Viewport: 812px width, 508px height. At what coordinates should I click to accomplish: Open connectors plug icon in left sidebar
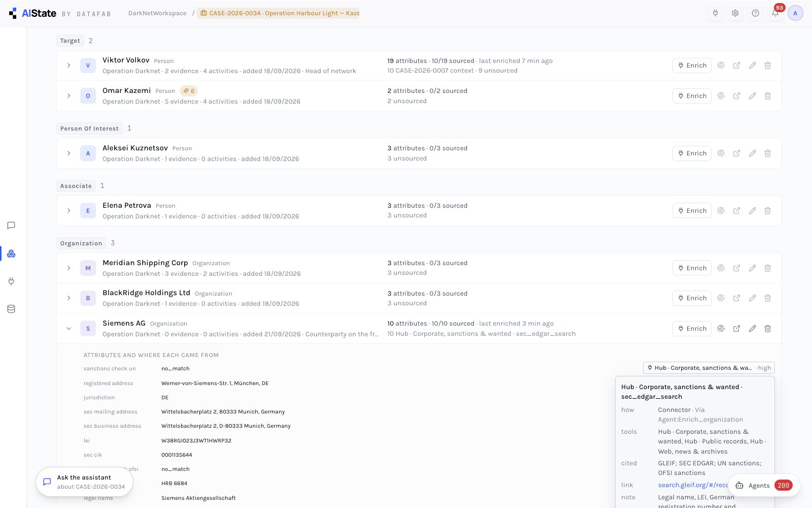(x=11, y=281)
